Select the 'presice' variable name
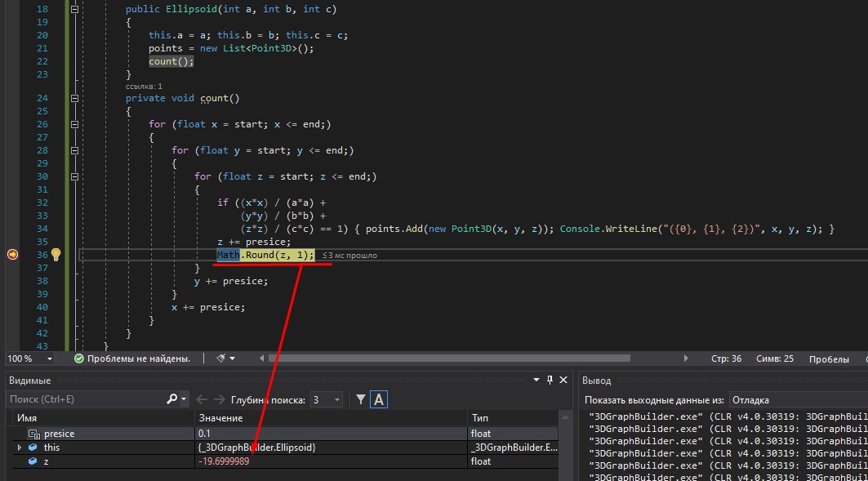This screenshot has height=481, width=868. [60, 434]
